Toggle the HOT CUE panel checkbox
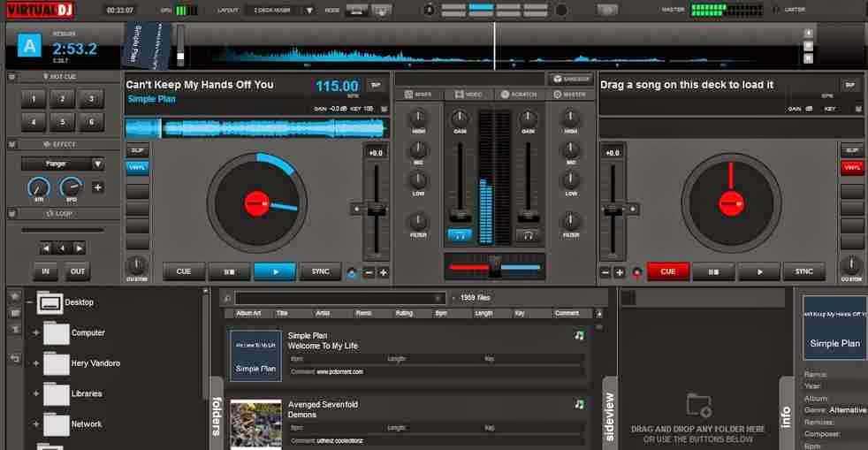This screenshot has height=450, width=868. point(11,77)
